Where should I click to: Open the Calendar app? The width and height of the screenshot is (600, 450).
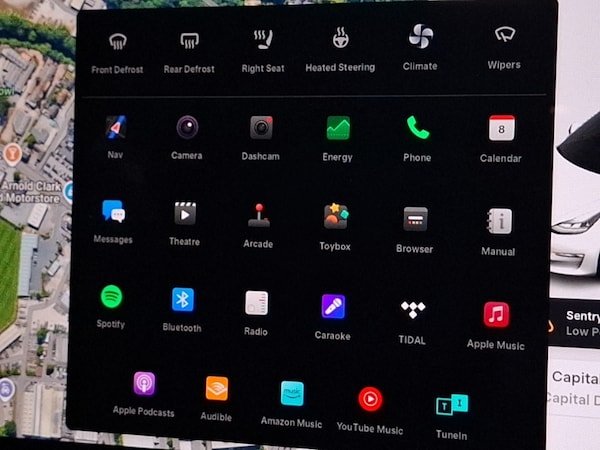point(501,129)
